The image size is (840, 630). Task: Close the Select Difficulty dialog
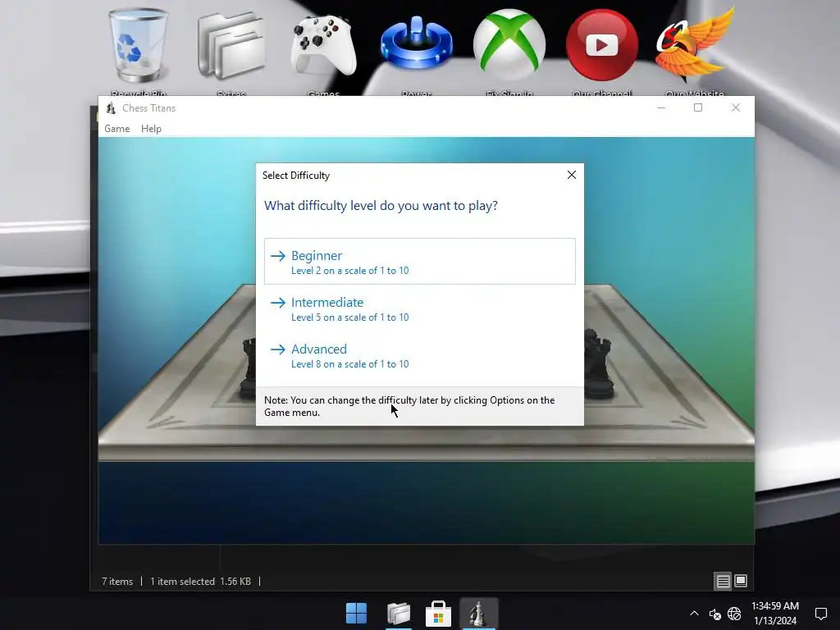[x=572, y=176]
